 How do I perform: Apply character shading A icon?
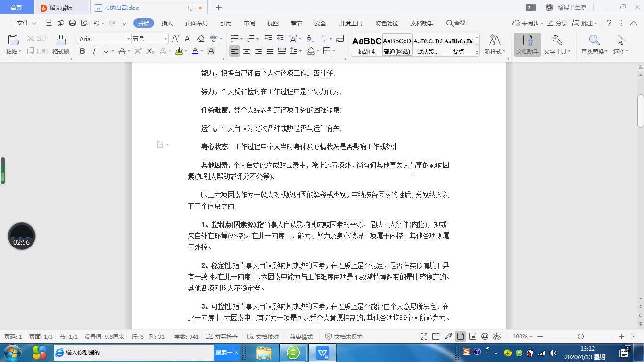click(x=211, y=51)
